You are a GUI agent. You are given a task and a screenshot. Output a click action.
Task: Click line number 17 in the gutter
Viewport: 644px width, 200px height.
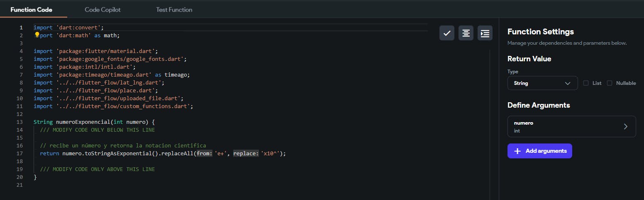[x=20, y=154]
